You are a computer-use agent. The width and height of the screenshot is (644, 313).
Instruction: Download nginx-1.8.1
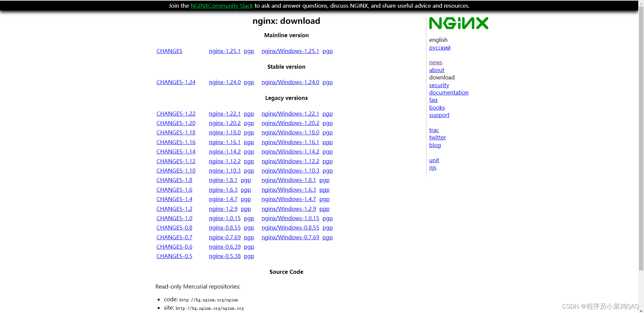pyautogui.click(x=223, y=180)
